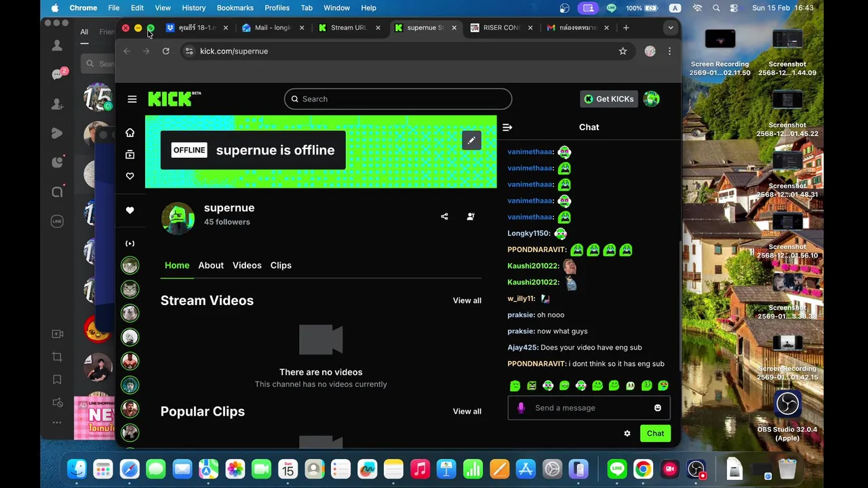Click the filled heart icon in Kick sidebar
The width and height of the screenshot is (868, 488).
click(x=130, y=210)
